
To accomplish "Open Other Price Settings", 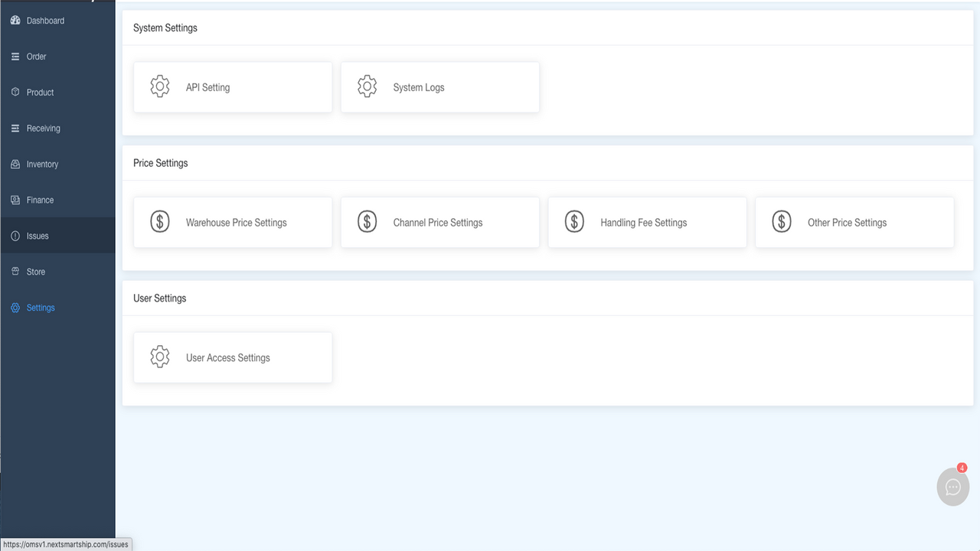I will click(854, 222).
